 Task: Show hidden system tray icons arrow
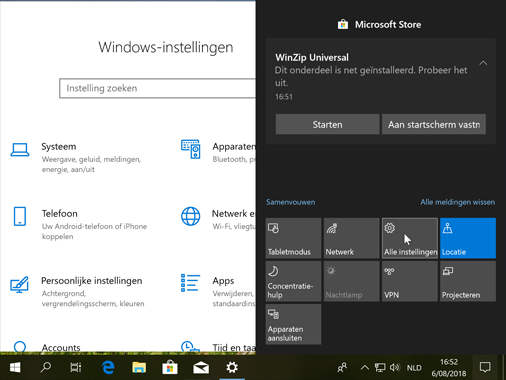pyautogui.click(x=365, y=368)
